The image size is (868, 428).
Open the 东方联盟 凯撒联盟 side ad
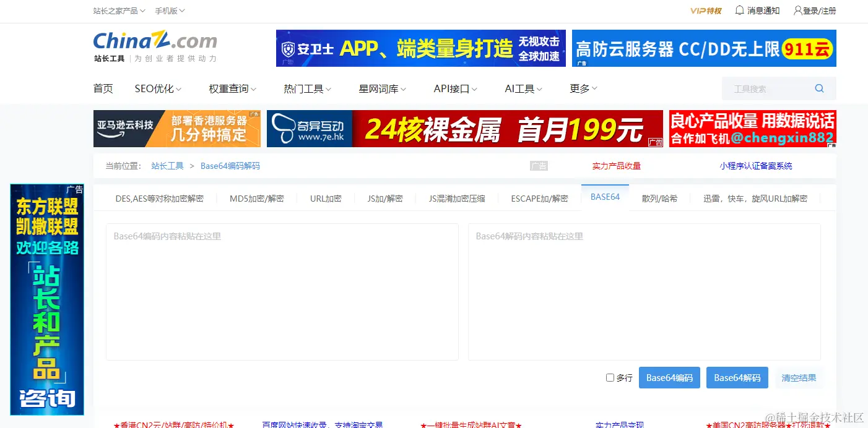click(x=47, y=299)
